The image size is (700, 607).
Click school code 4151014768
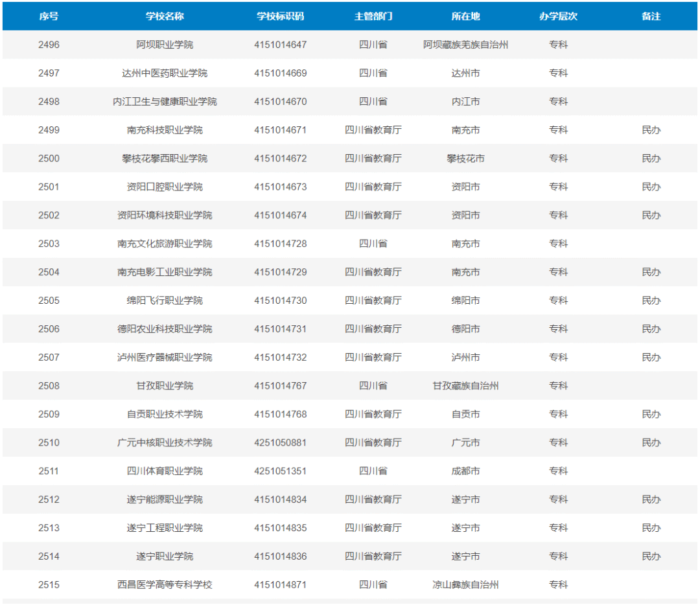281,414
